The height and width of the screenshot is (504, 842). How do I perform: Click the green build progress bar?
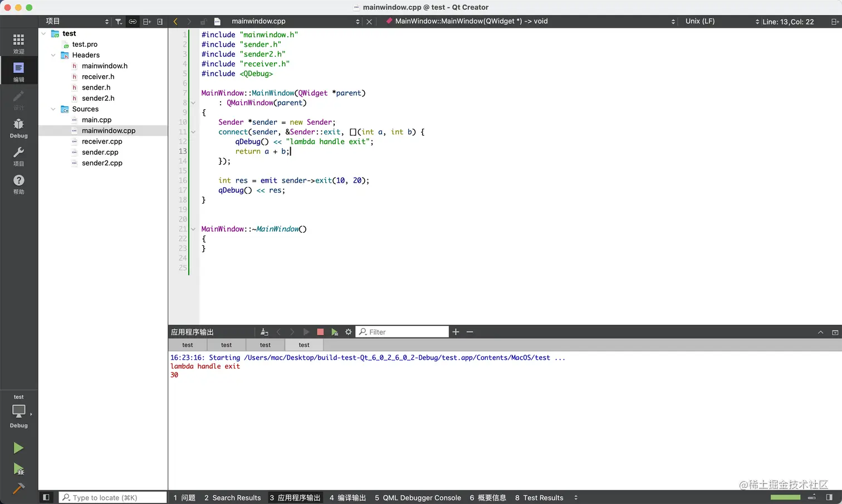point(785,497)
